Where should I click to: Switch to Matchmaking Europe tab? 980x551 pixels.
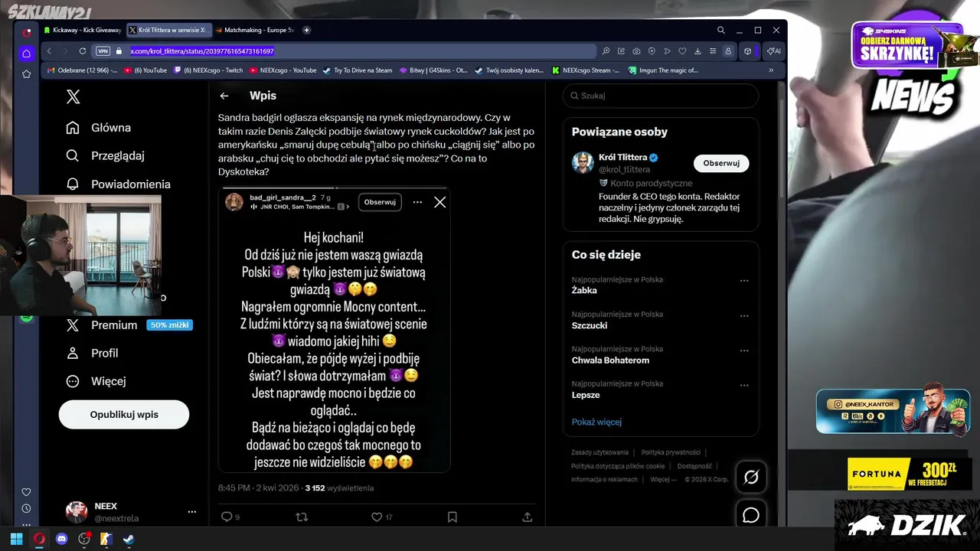[255, 30]
